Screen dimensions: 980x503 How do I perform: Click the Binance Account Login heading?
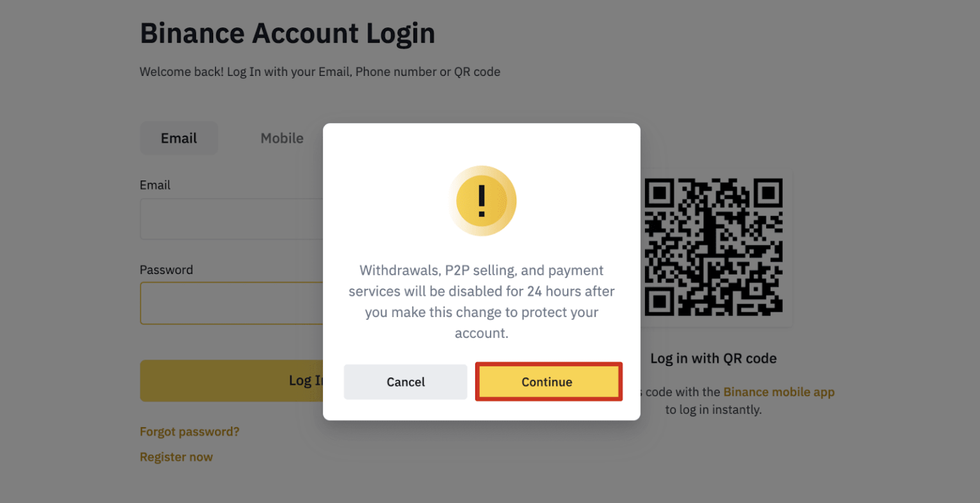point(287,33)
